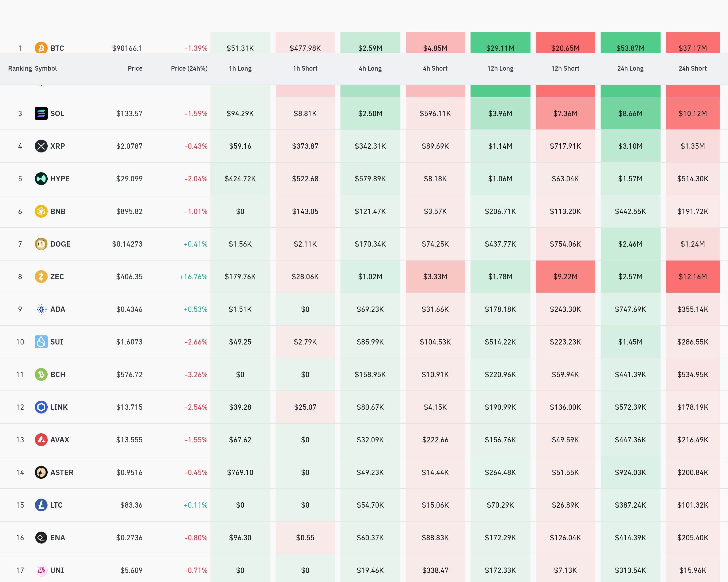Open the ASTER symbol name link
This screenshot has width=728, height=582.
62,472
